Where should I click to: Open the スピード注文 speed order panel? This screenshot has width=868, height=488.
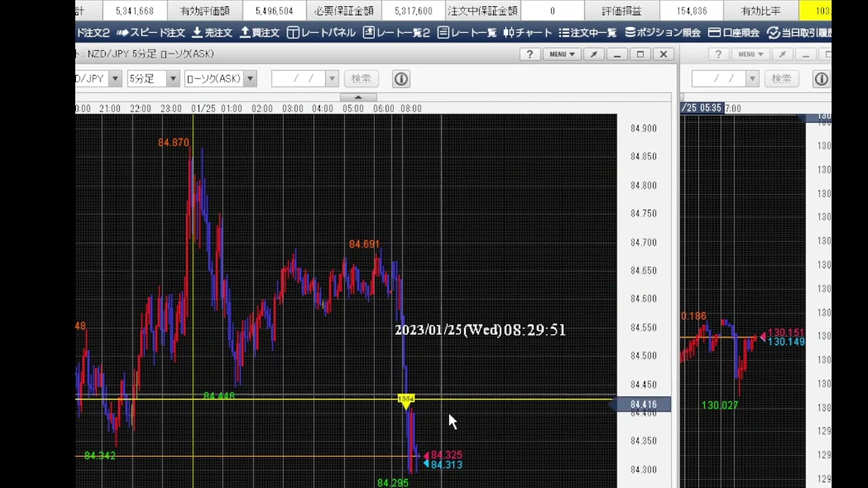pyautogui.click(x=151, y=33)
